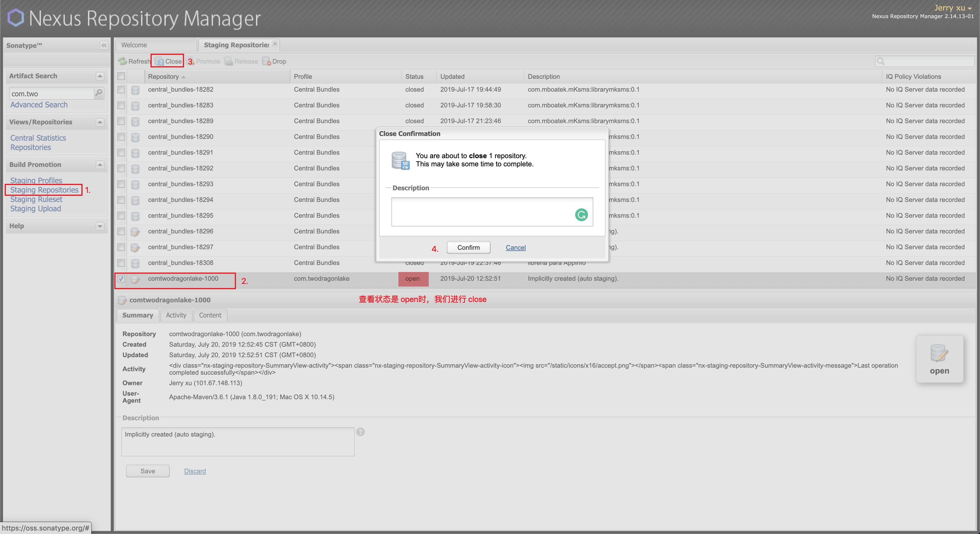This screenshot has width=980, height=534.
Task: Click the Confirm button in dialog
Action: coord(468,247)
